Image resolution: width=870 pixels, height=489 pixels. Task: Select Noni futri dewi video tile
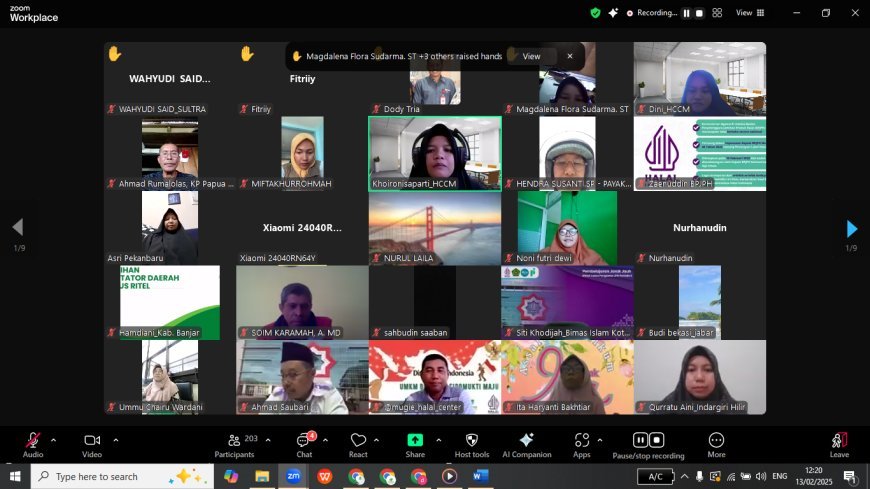coord(567,228)
